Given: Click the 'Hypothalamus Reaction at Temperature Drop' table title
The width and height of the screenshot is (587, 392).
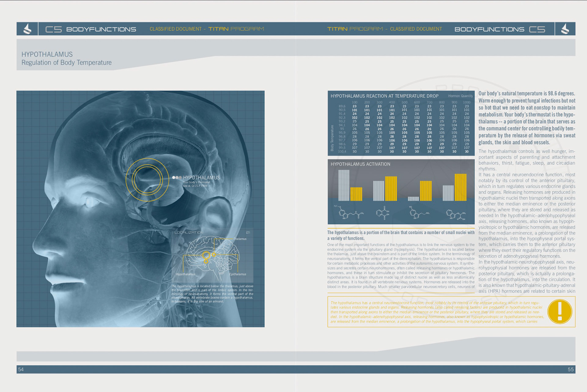Looking at the screenshot, I should [x=384, y=96].
